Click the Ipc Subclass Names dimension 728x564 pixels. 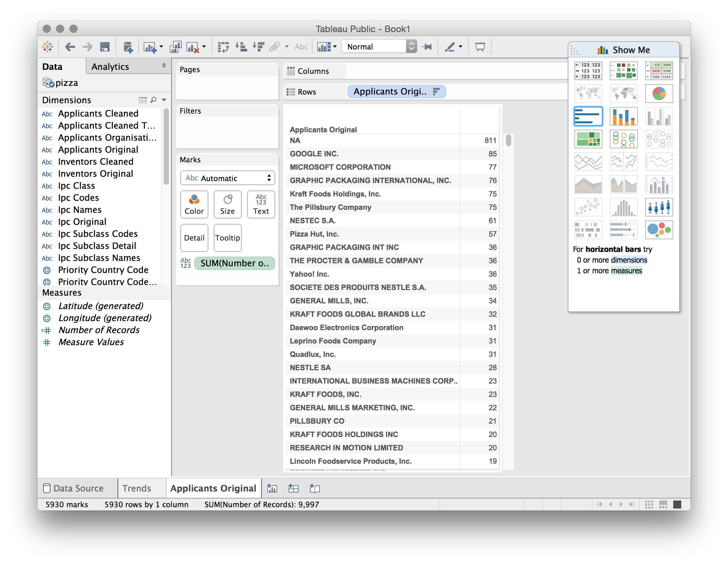(99, 258)
